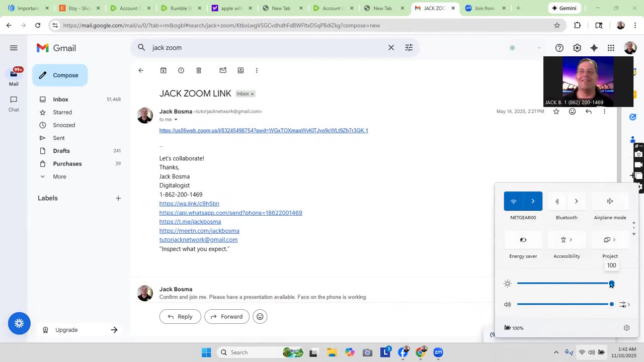The height and width of the screenshot is (362, 644).
Task: Compose a new email
Action: [60, 75]
